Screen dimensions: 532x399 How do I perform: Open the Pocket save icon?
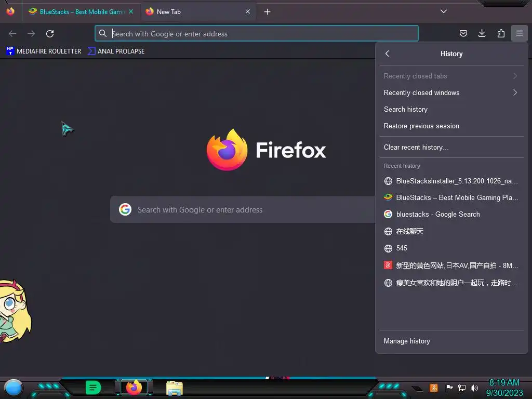point(463,33)
